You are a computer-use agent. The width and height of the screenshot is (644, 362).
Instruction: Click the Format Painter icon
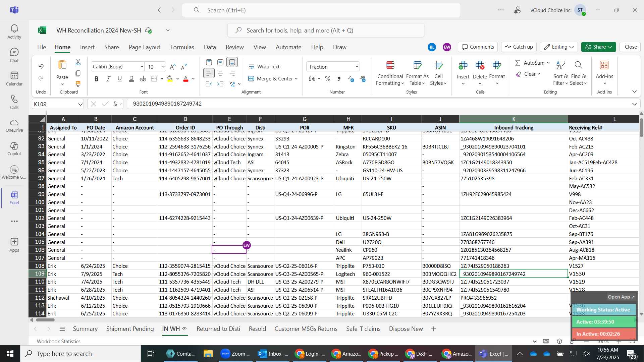click(x=78, y=84)
